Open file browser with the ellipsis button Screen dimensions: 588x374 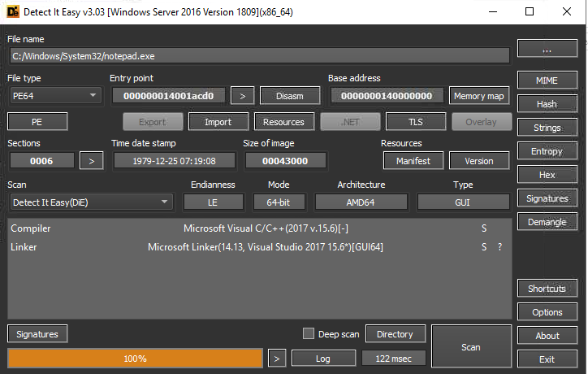point(547,50)
